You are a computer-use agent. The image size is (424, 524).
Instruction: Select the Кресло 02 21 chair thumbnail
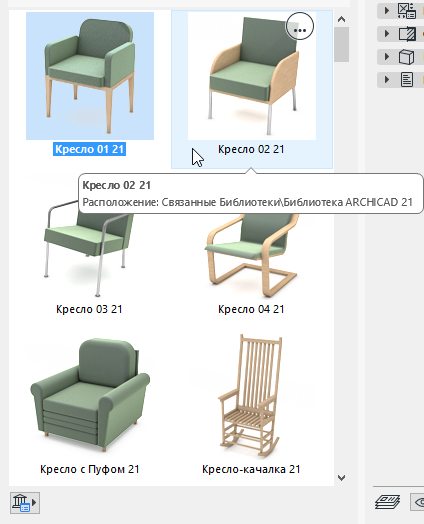tap(252, 76)
